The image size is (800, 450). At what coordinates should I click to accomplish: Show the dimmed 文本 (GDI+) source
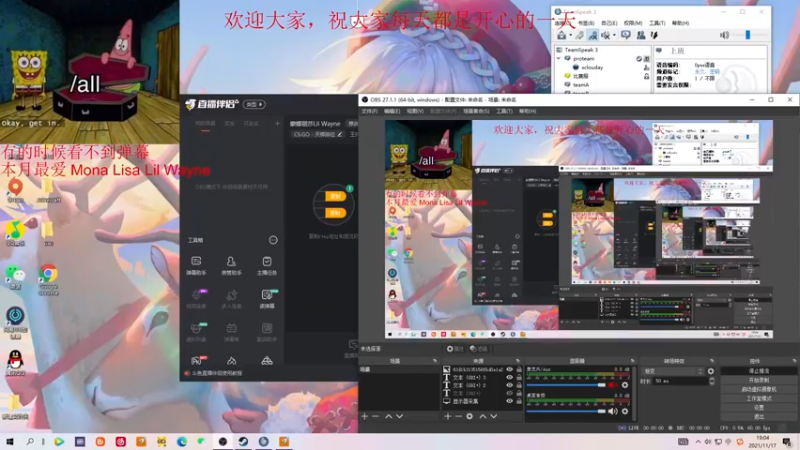[x=509, y=393]
